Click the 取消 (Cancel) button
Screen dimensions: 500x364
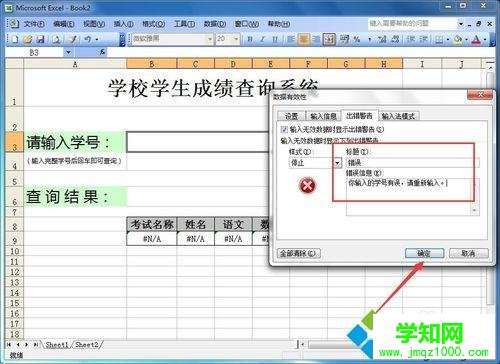click(x=468, y=253)
